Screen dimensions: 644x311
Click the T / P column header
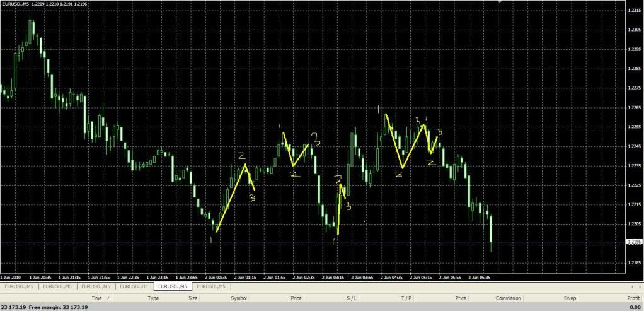pyautogui.click(x=406, y=298)
